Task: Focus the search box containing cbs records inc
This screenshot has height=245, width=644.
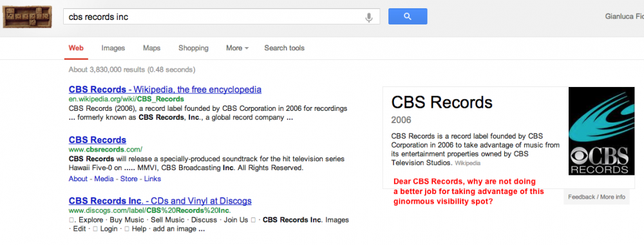Action: tap(222, 17)
